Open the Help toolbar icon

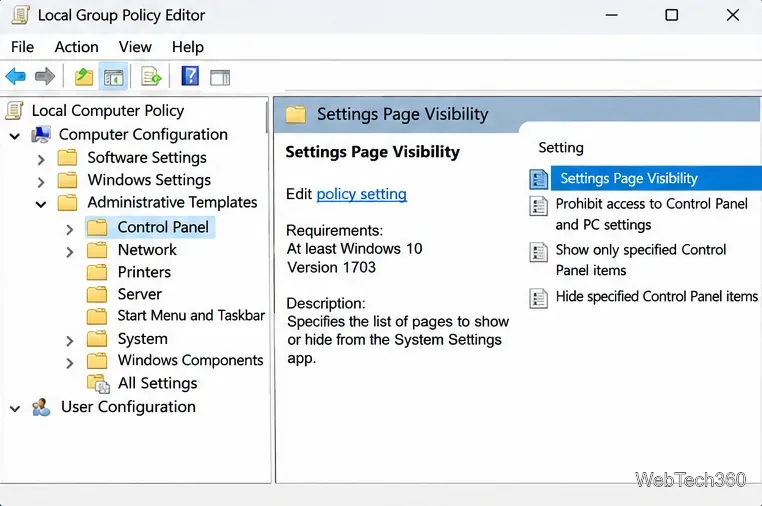point(190,76)
